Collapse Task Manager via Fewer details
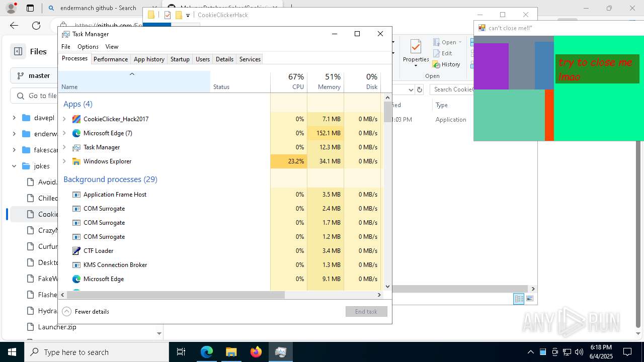The height and width of the screenshot is (362, 644). tap(86, 312)
